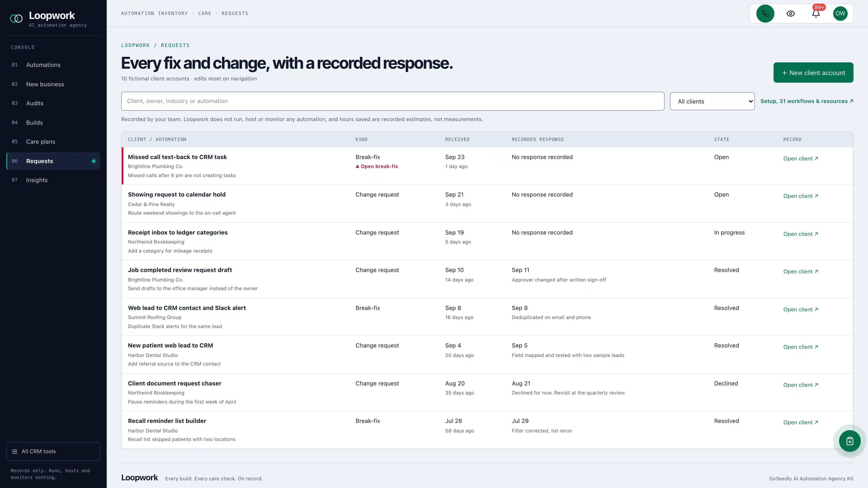Open client for Web lead to CRM contact row
868x488 pixels.
coord(801,309)
